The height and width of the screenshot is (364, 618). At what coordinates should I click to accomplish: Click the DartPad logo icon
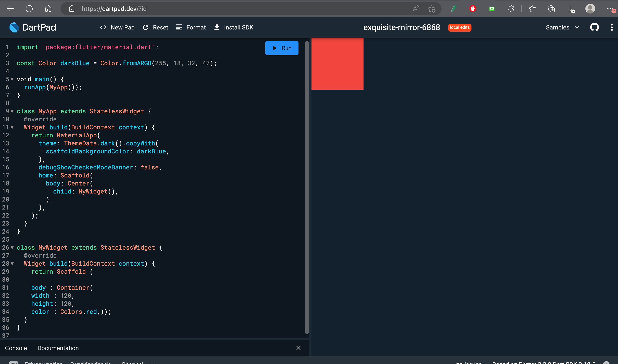[14, 27]
